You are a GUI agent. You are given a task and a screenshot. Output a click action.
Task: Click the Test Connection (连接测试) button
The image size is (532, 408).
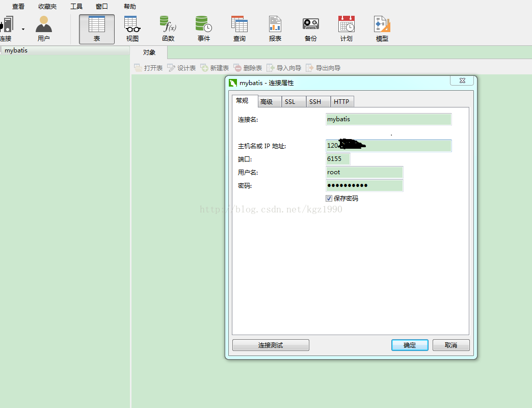271,345
